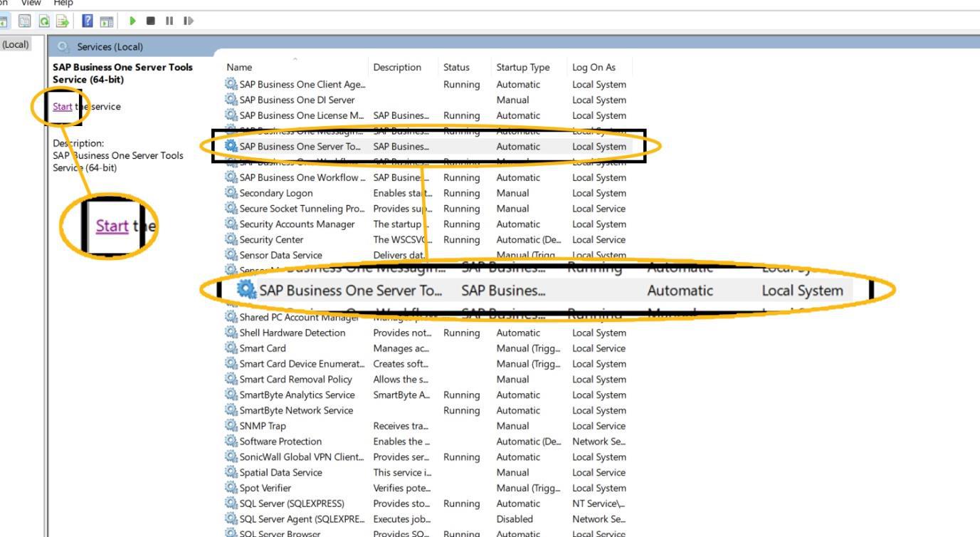Select the SNMP Trap service
The height and width of the screenshot is (537, 980).
[263, 425]
